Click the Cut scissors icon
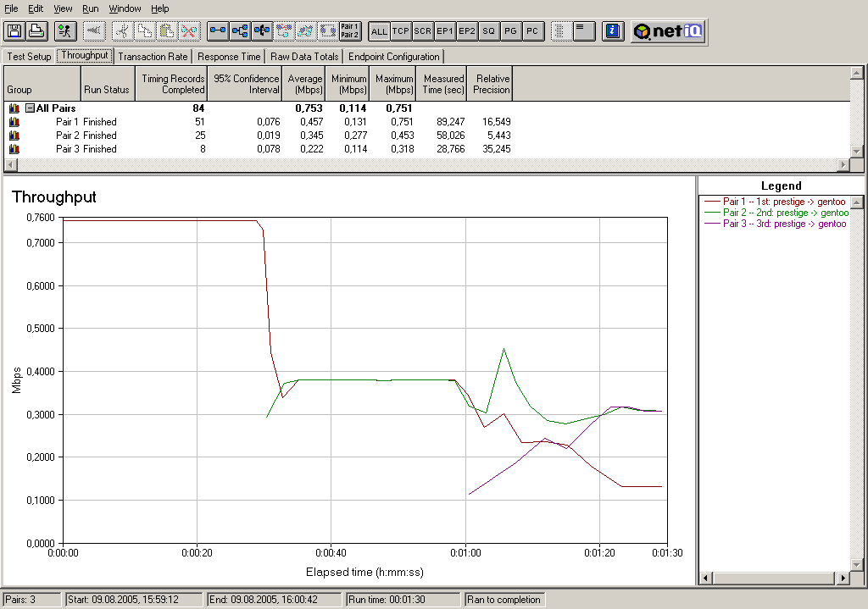This screenshot has height=609, width=868. pyautogui.click(x=123, y=31)
